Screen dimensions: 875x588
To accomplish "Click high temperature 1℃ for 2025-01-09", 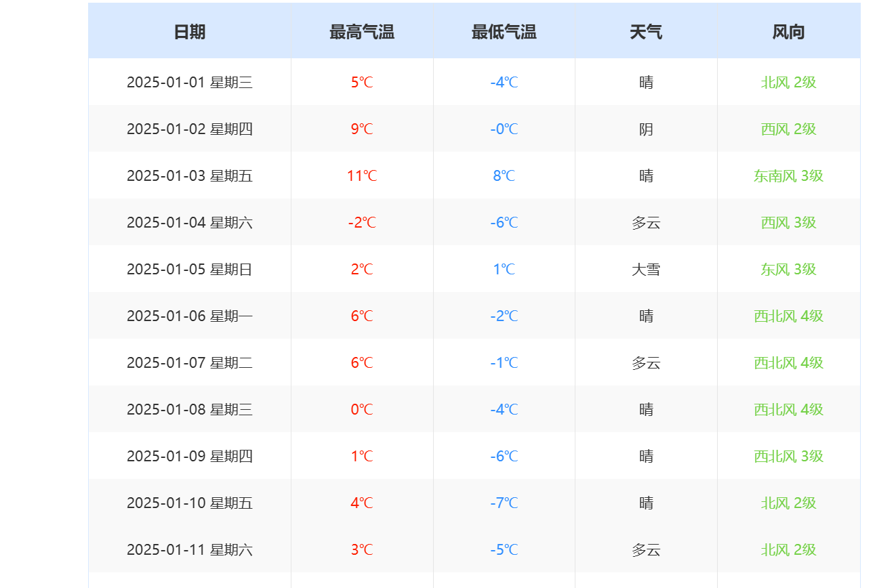I will pyautogui.click(x=362, y=456).
